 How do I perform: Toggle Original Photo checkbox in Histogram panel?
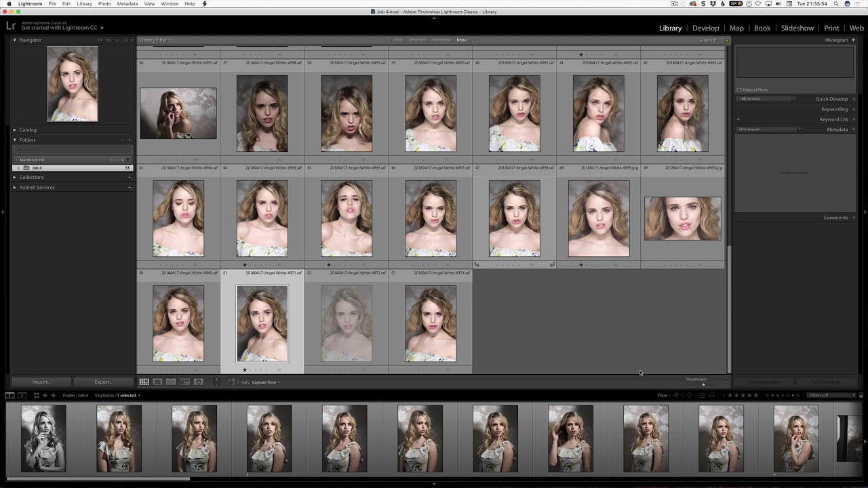click(x=739, y=89)
